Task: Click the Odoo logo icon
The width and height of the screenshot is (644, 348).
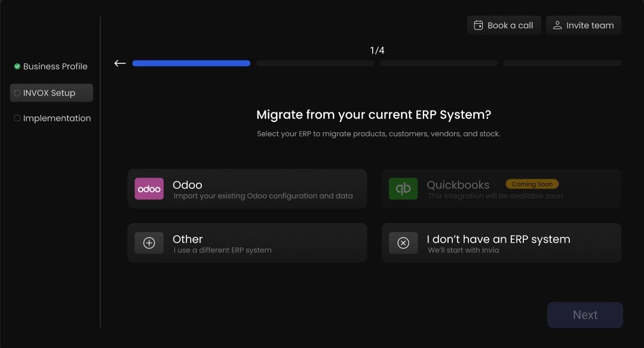Action: coord(149,188)
